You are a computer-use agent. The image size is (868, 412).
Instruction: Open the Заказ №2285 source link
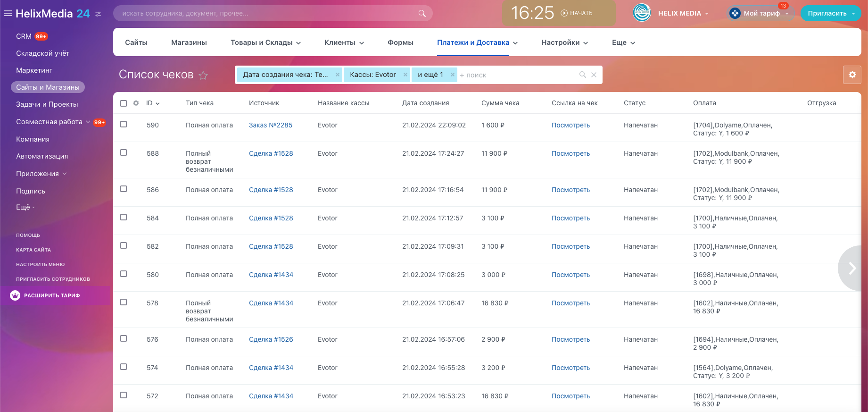point(271,125)
